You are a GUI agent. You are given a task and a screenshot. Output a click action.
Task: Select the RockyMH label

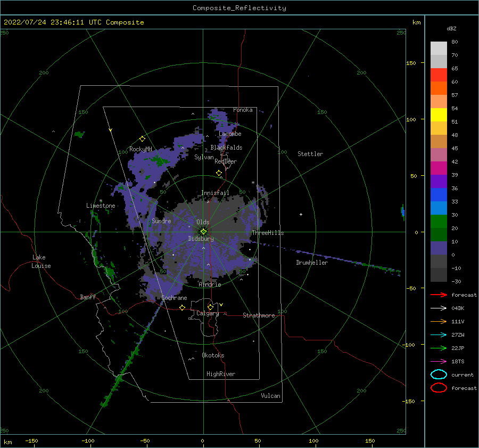click(x=141, y=149)
